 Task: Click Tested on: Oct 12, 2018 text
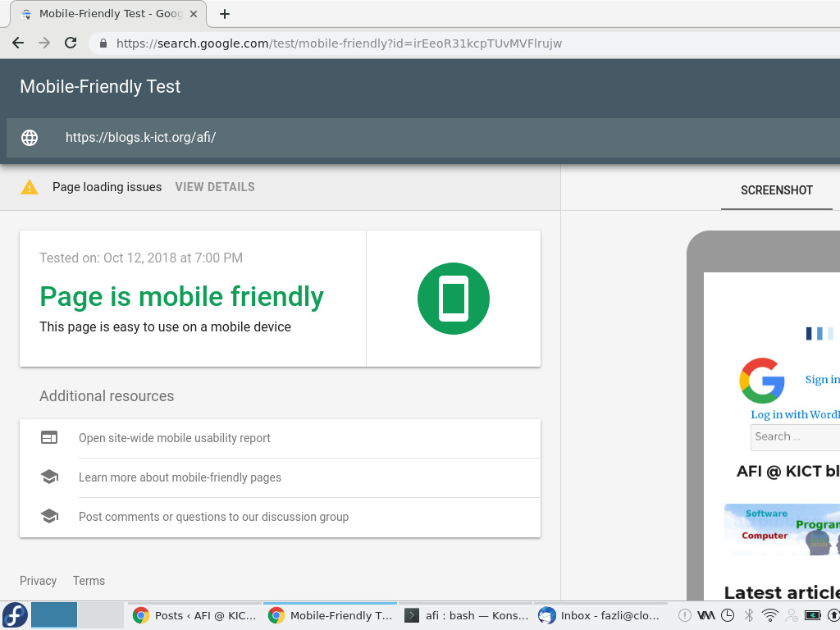141,258
